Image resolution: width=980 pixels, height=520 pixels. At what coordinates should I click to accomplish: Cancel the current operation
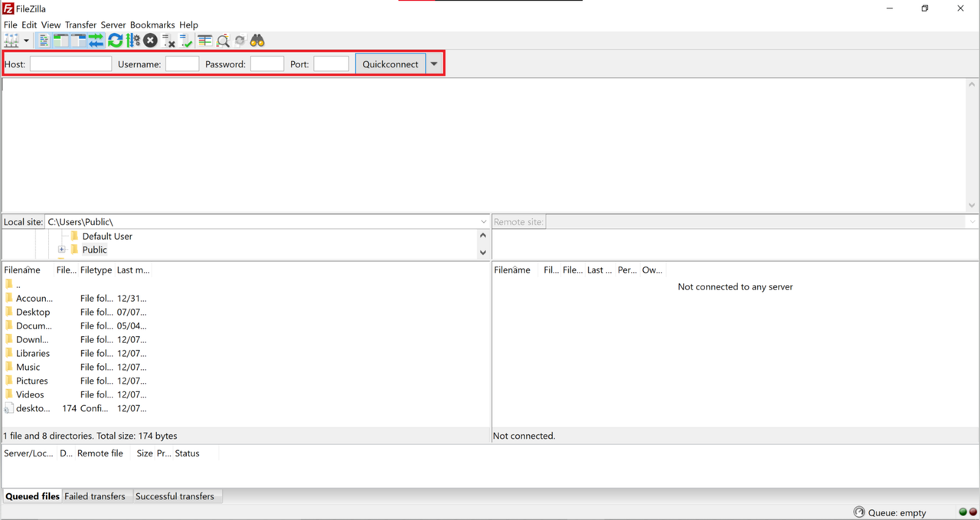[151, 41]
